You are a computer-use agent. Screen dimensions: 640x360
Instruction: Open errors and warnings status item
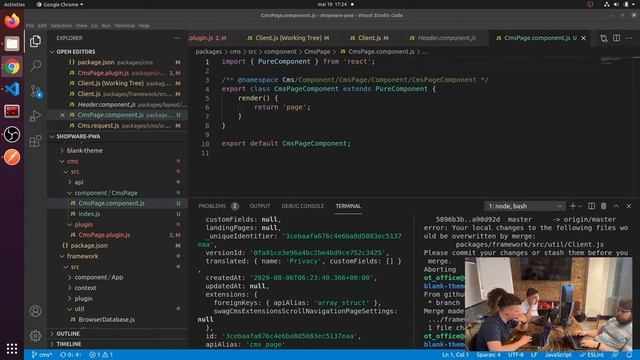click(101, 355)
